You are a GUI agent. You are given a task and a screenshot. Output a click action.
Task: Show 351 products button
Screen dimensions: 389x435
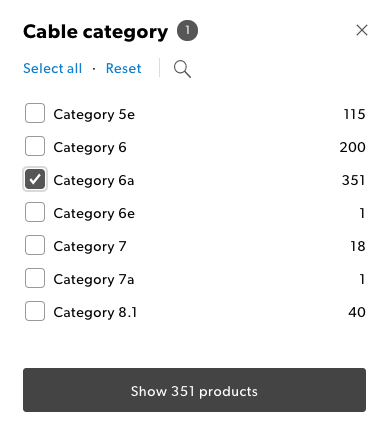194,390
